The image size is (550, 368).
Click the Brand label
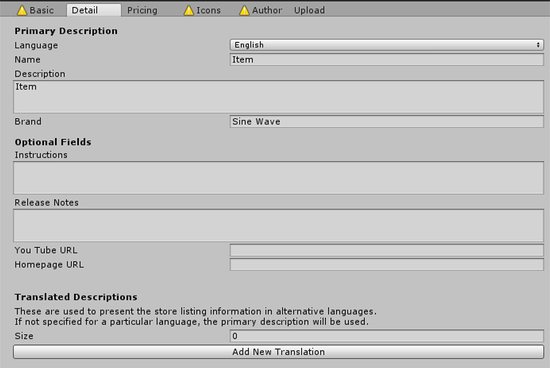point(28,121)
